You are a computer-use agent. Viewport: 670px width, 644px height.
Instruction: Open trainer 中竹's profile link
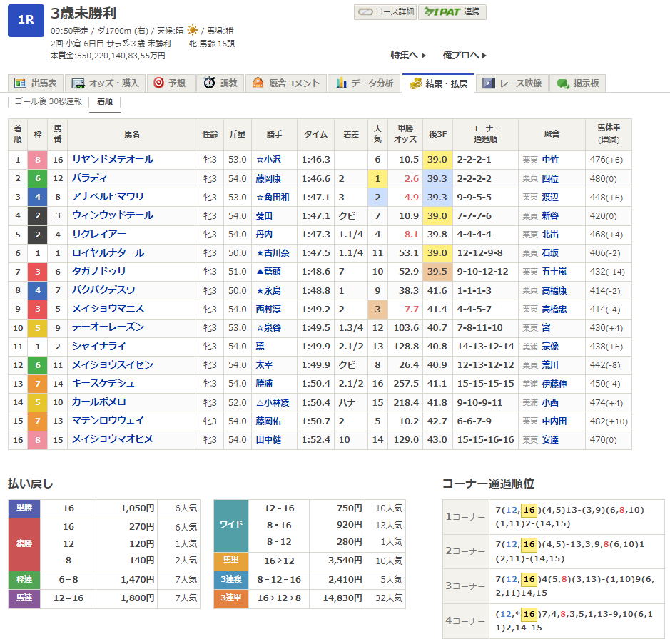(x=550, y=160)
